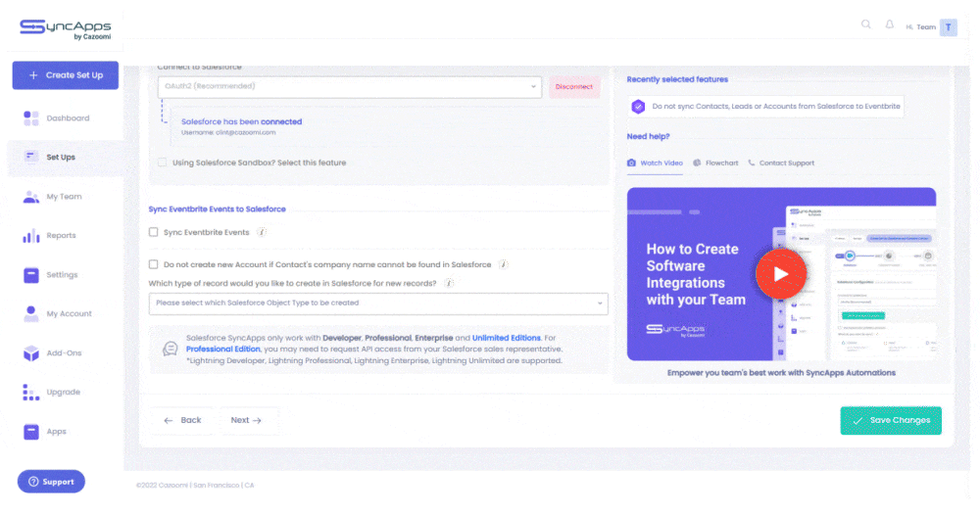Go Back to the previous step
Screen dimensions: 980x514
coord(182,420)
